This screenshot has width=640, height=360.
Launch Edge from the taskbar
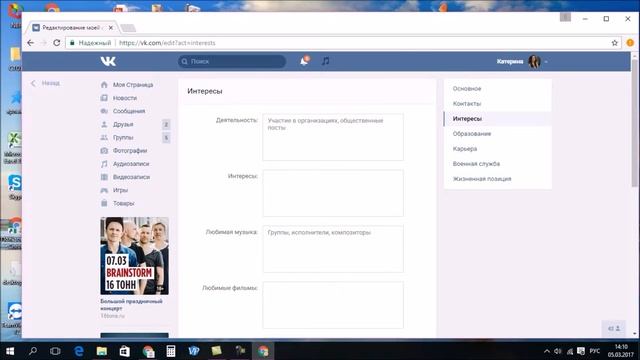(79, 351)
